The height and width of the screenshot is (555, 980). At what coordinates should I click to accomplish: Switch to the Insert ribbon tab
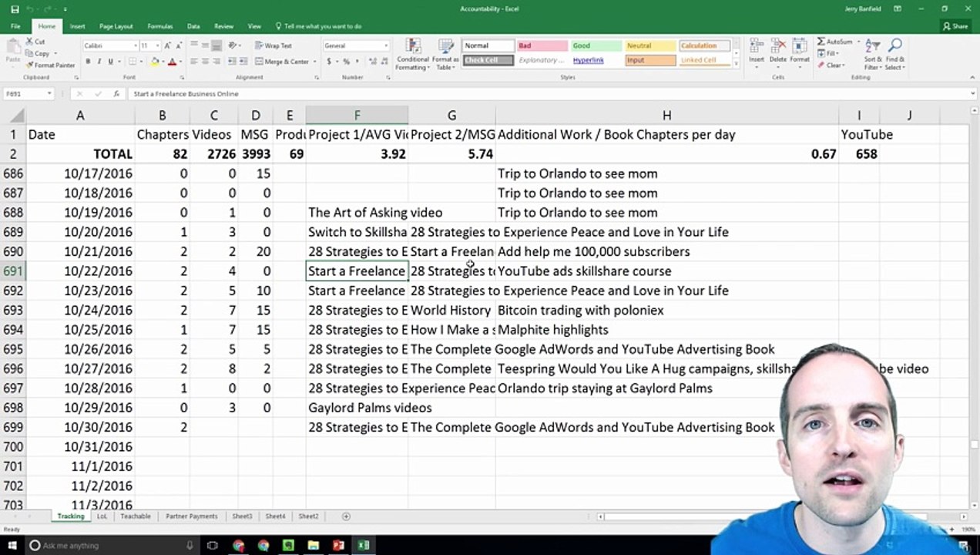coord(77,26)
